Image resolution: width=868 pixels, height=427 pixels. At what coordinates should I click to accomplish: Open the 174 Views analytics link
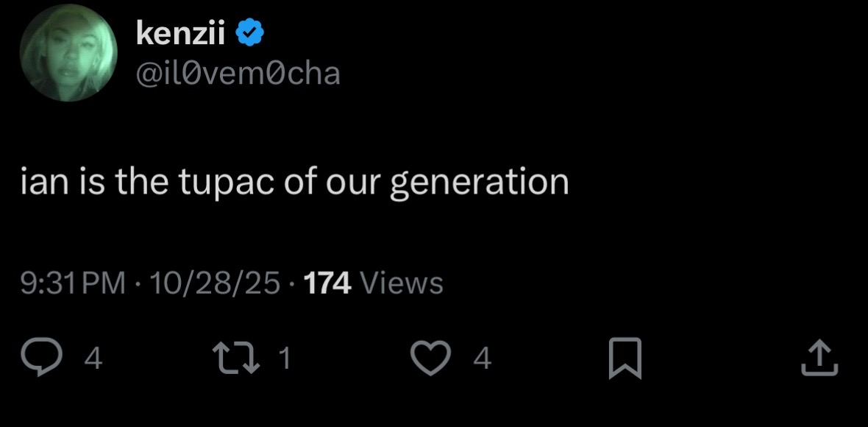click(374, 283)
